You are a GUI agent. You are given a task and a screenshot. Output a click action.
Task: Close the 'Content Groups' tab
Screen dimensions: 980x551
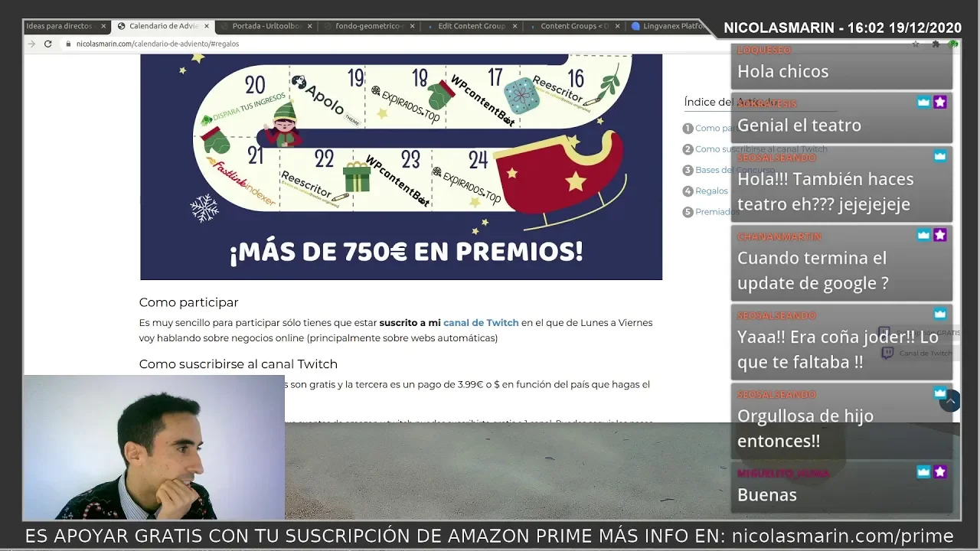click(618, 26)
